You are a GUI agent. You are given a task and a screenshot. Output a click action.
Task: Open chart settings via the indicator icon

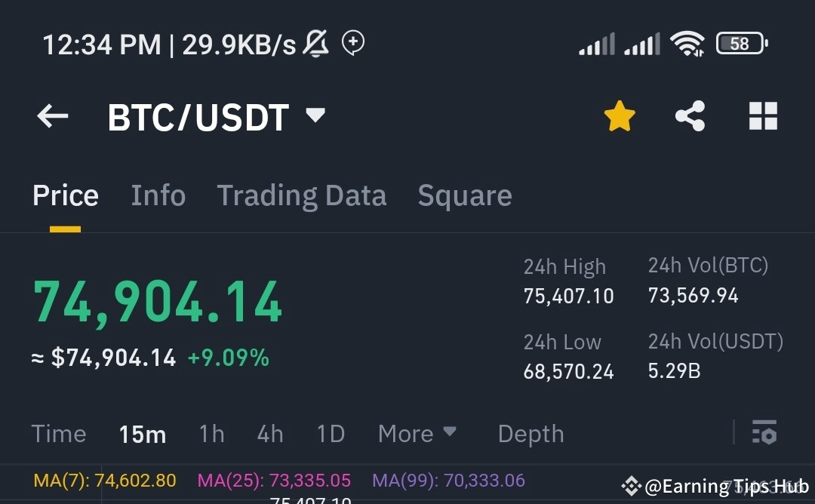click(x=765, y=433)
